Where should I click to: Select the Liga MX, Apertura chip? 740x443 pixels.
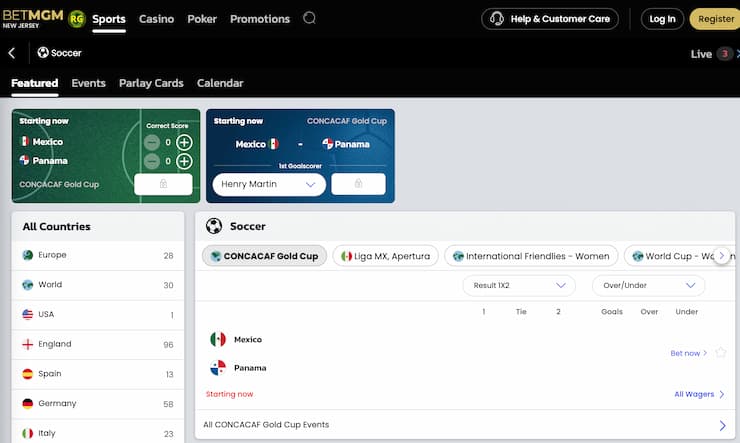pos(386,256)
